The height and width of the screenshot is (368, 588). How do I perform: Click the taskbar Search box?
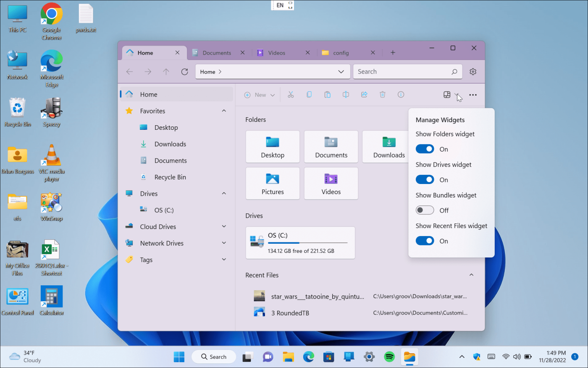click(x=214, y=357)
